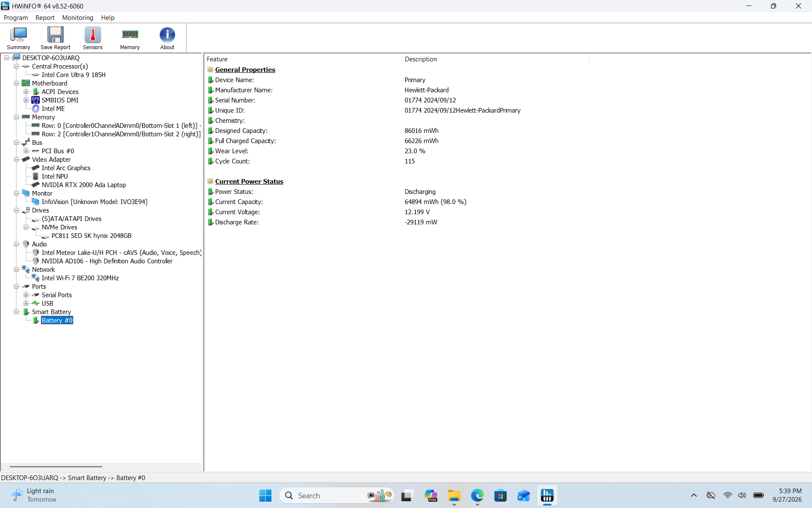This screenshot has height=508, width=812.
Task: Collapse the Motherboard branch
Action: [x=16, y=83]
